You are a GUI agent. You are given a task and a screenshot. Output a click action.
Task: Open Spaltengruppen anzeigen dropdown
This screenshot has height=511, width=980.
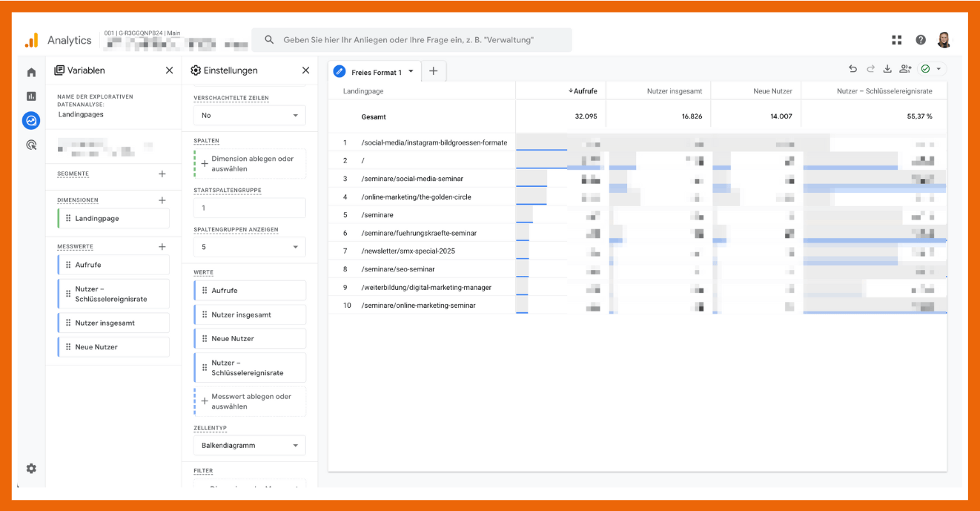click(x=249, y=247)
